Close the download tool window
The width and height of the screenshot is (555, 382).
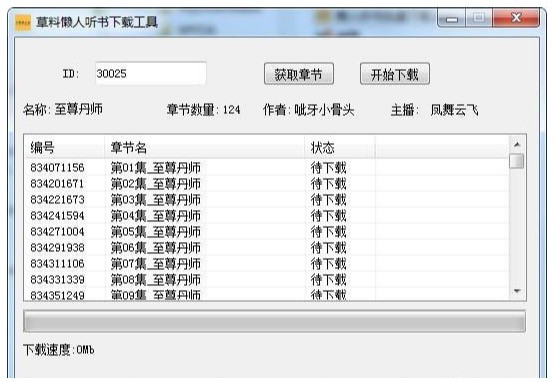tap(516, 18)
